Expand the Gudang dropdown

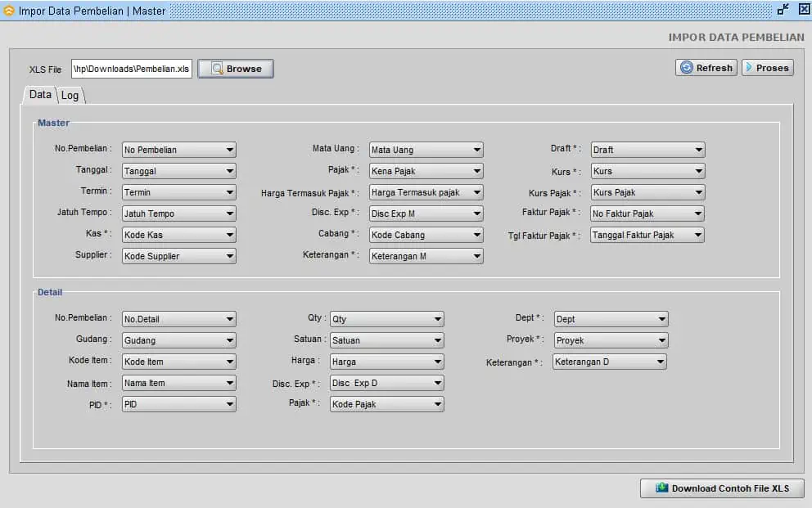tap(179, 340)
